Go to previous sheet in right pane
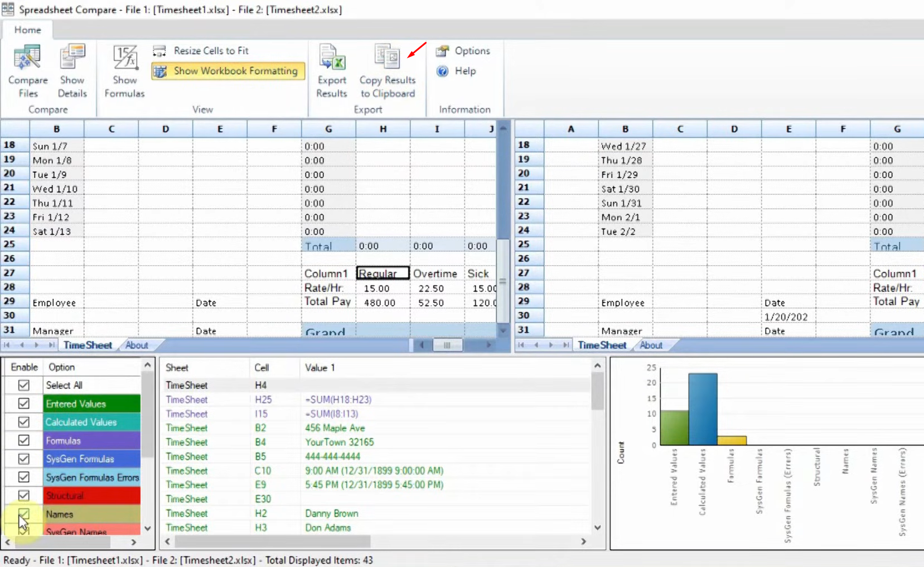 [536, 345]
